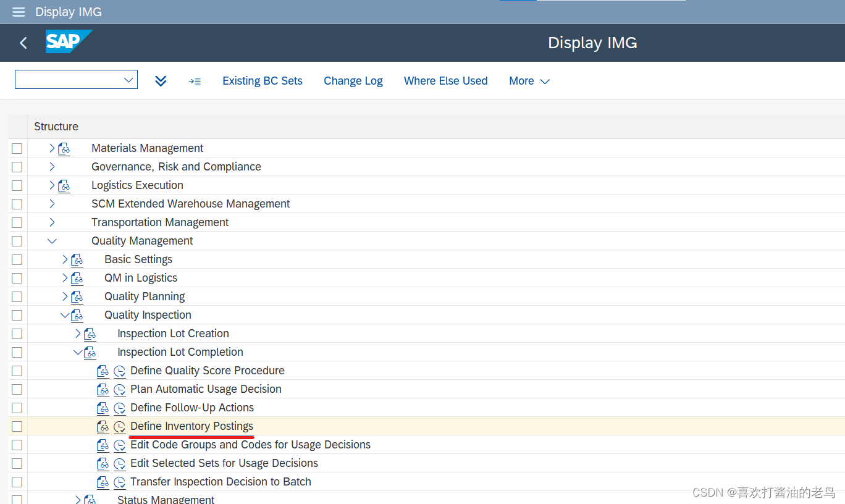Click Existing BC Sets
The image size is (845, 504).
click(262, 81)
